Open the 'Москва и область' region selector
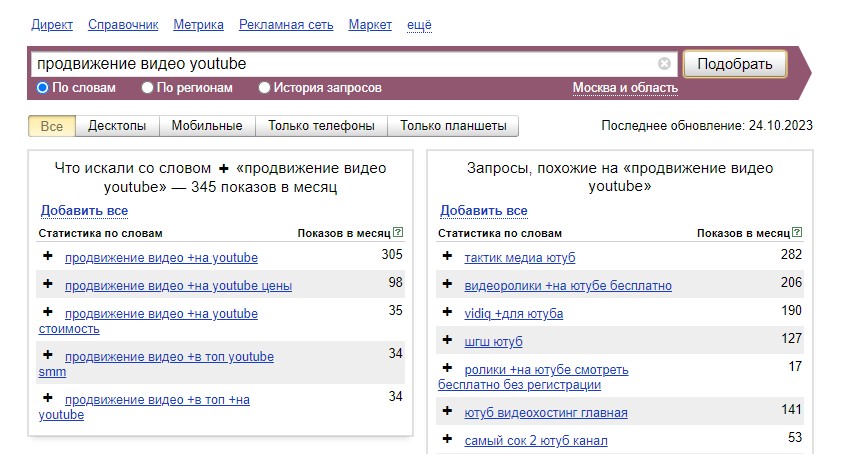Screen dimensions: 855x454 pos(625,88)
